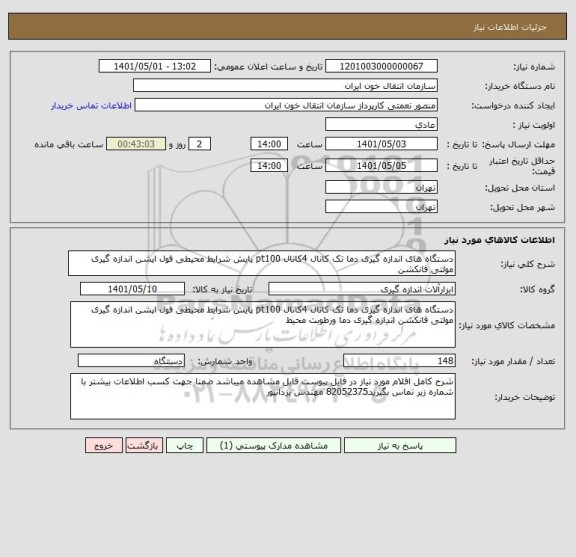
Task: Click the label ایجاد کننده درخواست
Action: click(x=513, y=106)
